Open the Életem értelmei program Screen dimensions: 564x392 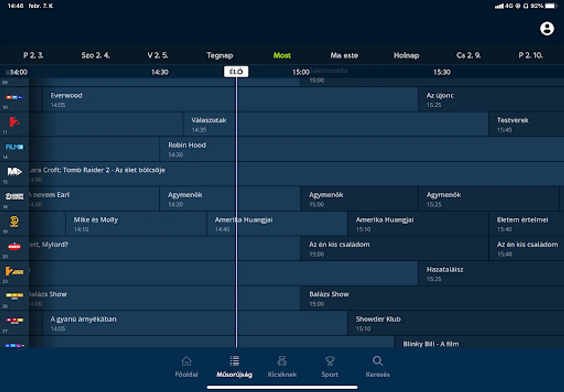[x=527, y=223]
